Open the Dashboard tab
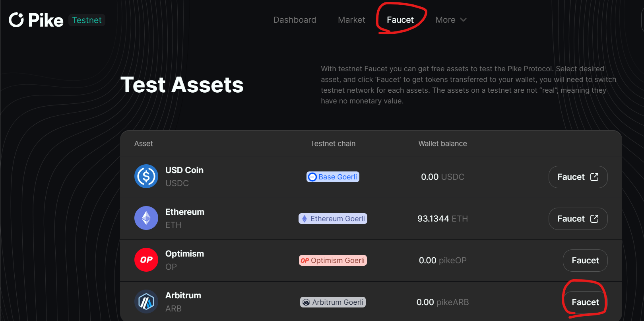 tap(295, 20)
